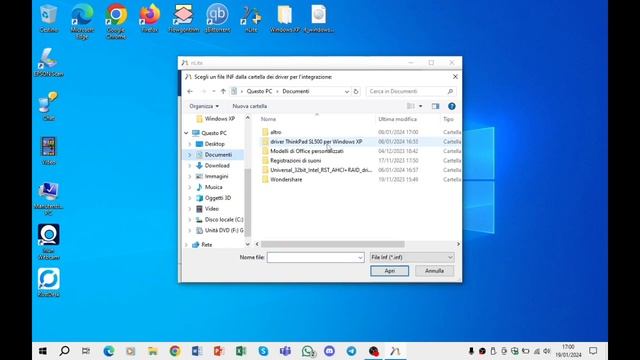Click the Apri button
The height and width of the screenshot is (360, 640).
389,271
